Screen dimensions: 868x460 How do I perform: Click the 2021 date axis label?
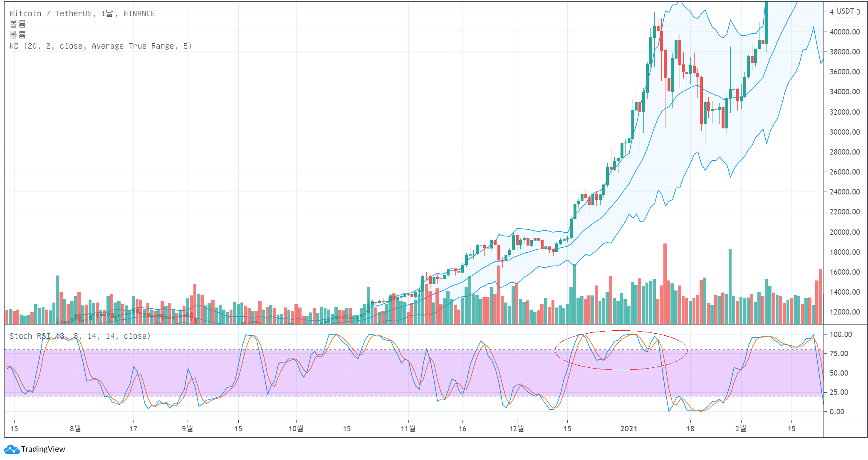click(x=629, y=429)
